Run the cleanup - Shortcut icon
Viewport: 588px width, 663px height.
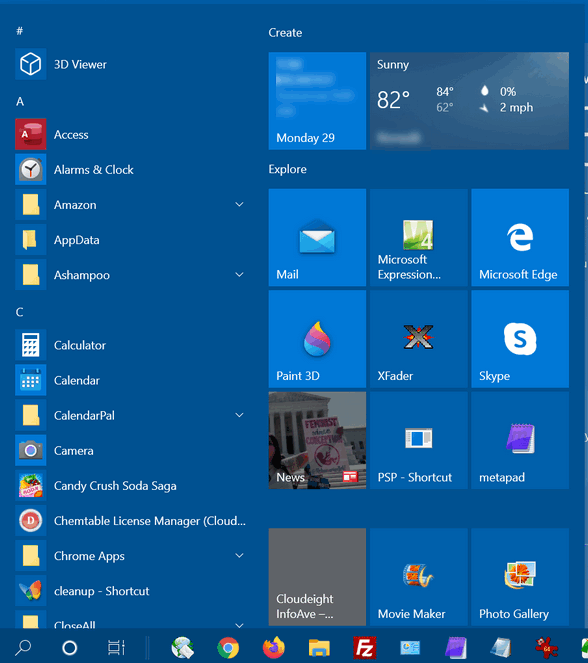30,591
